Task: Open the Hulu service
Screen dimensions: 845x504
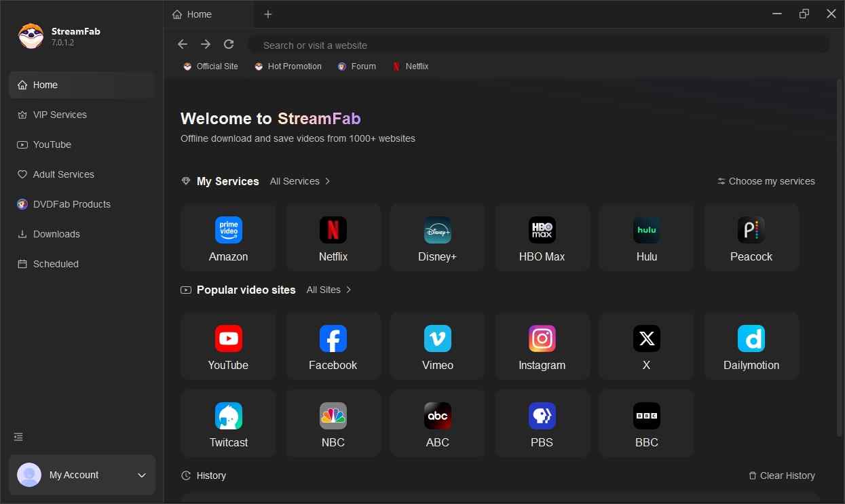Action: pos(646,237)
